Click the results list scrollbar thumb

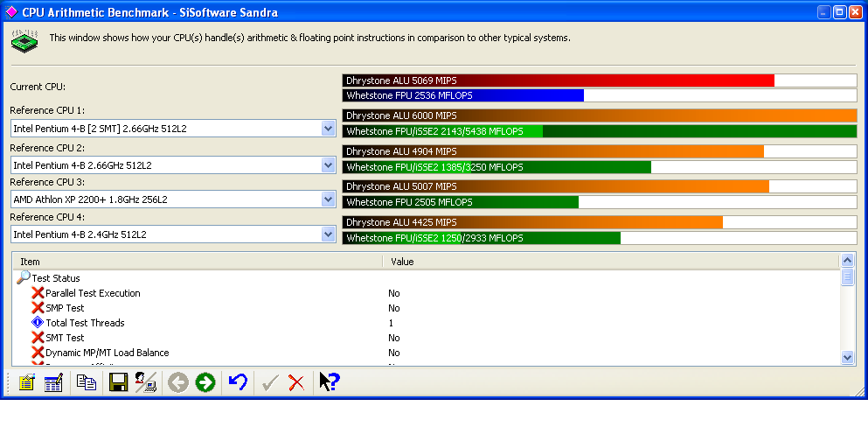click(848, 276)
